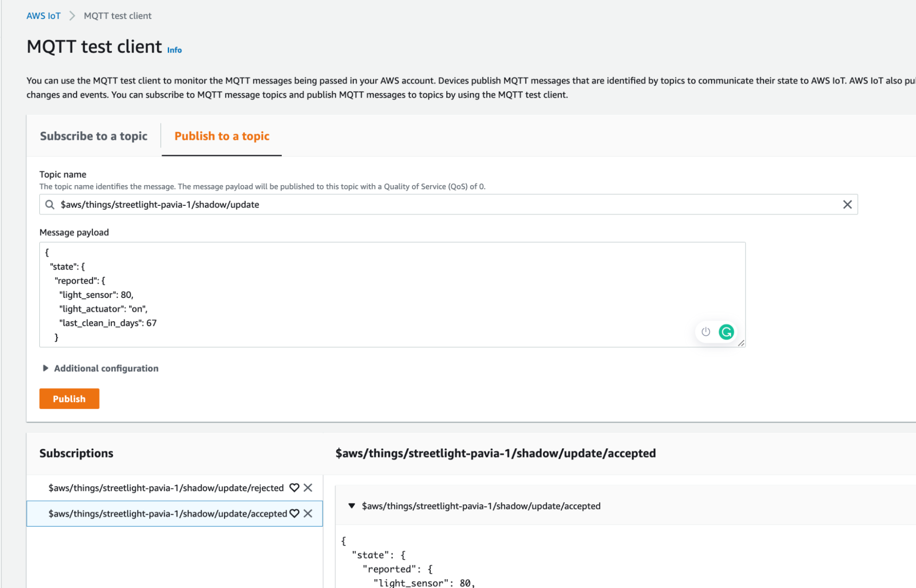
Task: Click the Grammarly power icon in payload box
Action: 706,332
